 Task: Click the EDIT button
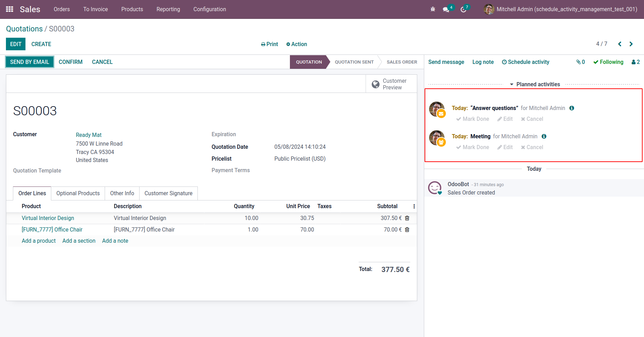16,44
